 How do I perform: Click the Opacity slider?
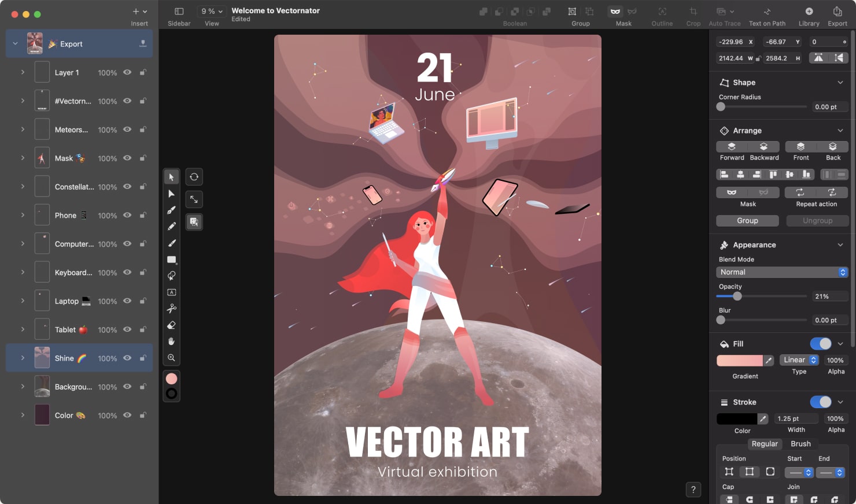(x=761, y=297)
